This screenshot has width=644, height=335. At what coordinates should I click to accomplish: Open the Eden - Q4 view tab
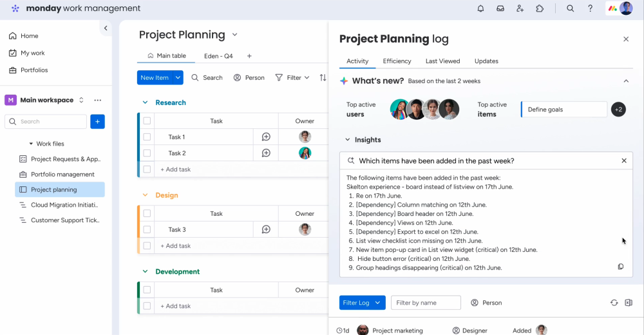tap(218, 56)
